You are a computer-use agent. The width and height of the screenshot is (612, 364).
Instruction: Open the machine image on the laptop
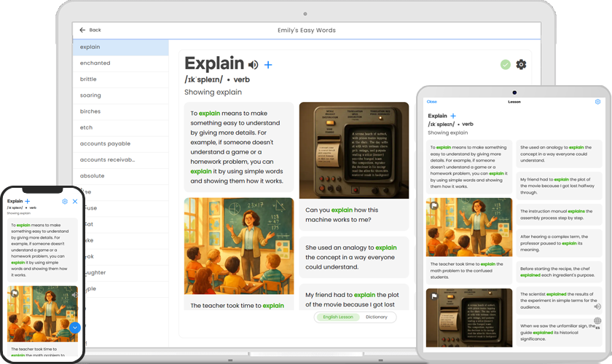[x=354, y=150]
